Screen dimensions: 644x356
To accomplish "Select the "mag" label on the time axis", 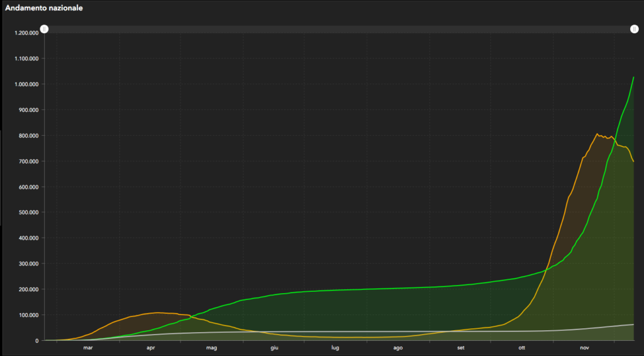I will (211, 347).
